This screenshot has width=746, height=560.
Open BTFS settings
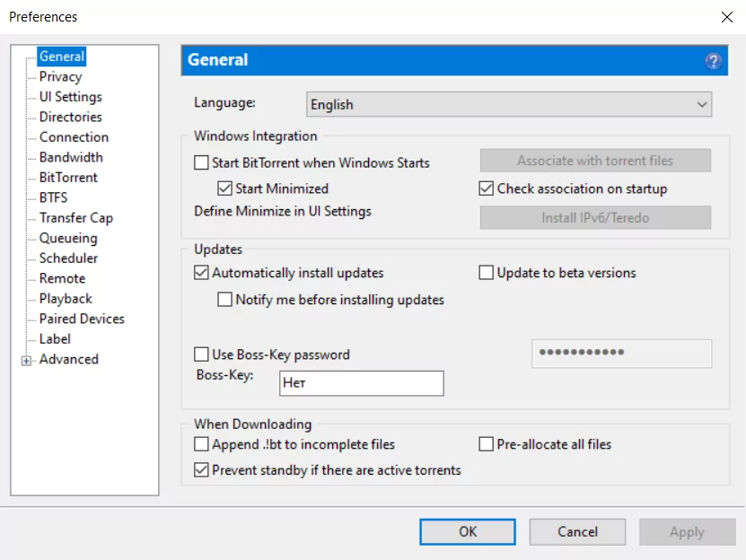[x=53, y=197]
